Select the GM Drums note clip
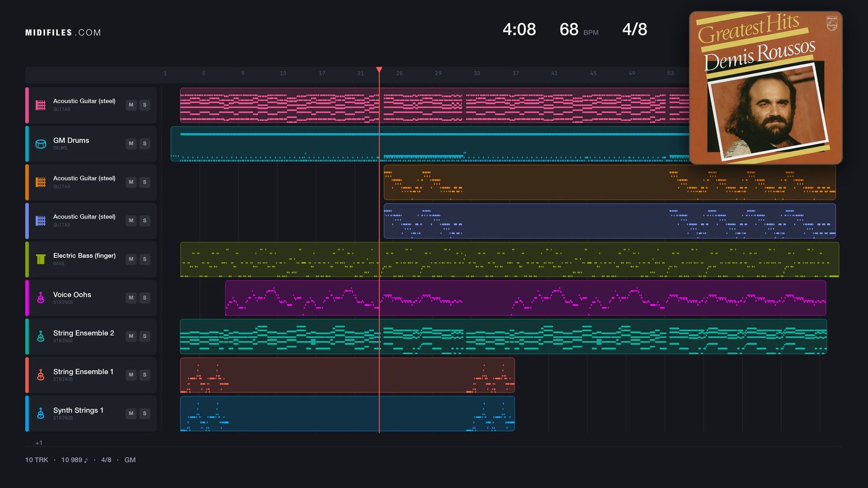The height and width of the screenshot is (488, 868). (x=430, y=143)
